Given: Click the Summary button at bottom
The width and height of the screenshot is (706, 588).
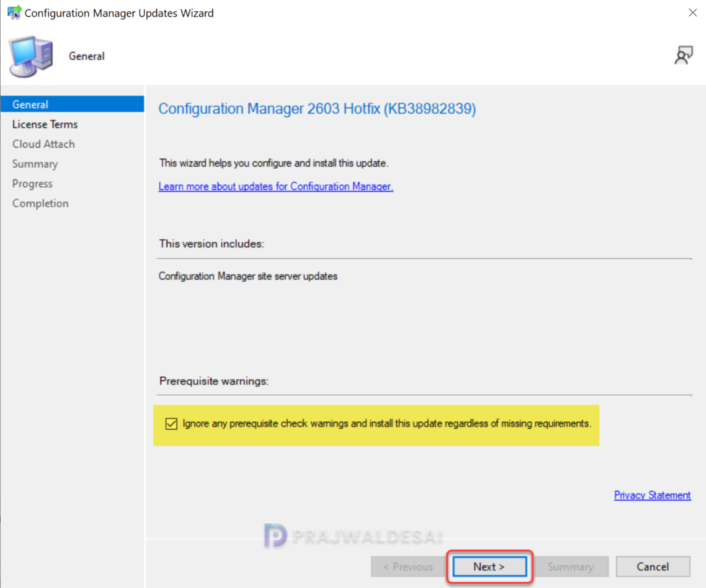Looking at the screenshot, I should click(571, 567).
